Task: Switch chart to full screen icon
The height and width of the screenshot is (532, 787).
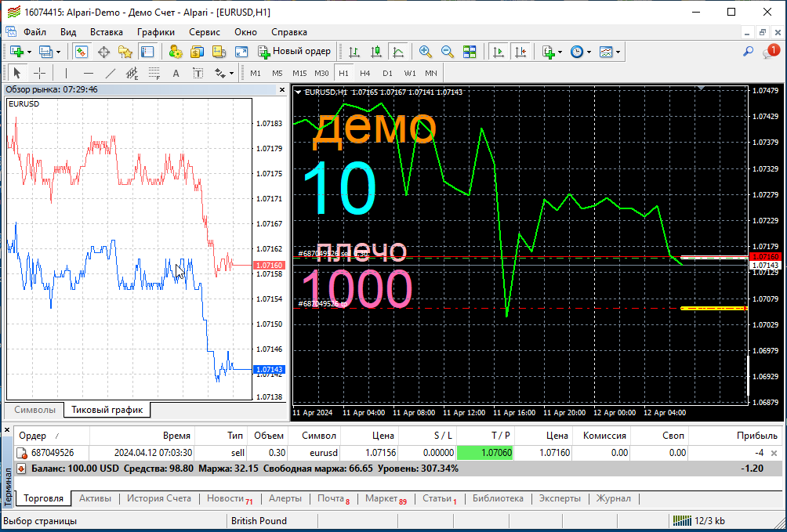Action: 241,52
